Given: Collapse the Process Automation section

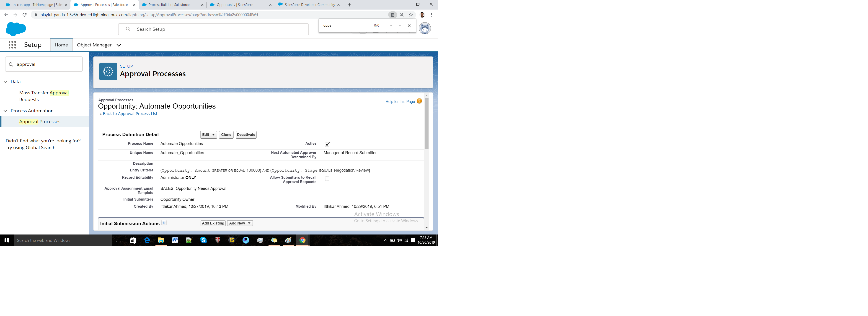Looking at the screenshot, I should (5, 111).
